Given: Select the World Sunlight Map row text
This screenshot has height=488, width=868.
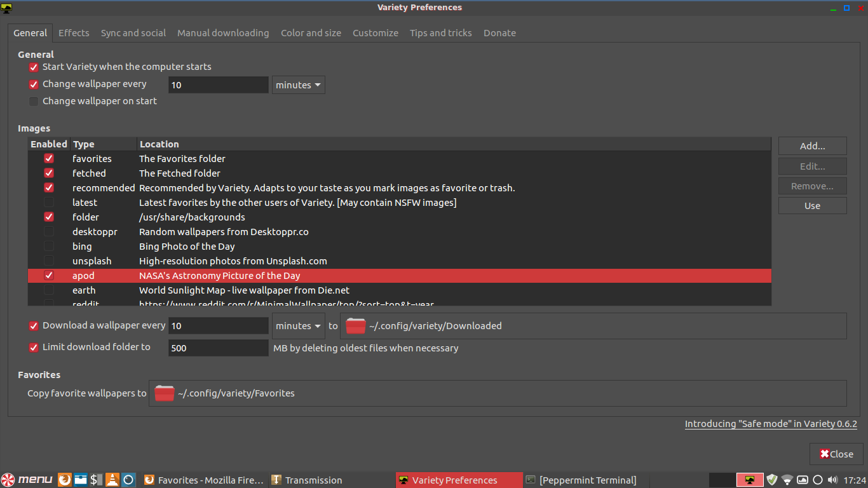Looking at the screenshot, I should click(245, 290).
